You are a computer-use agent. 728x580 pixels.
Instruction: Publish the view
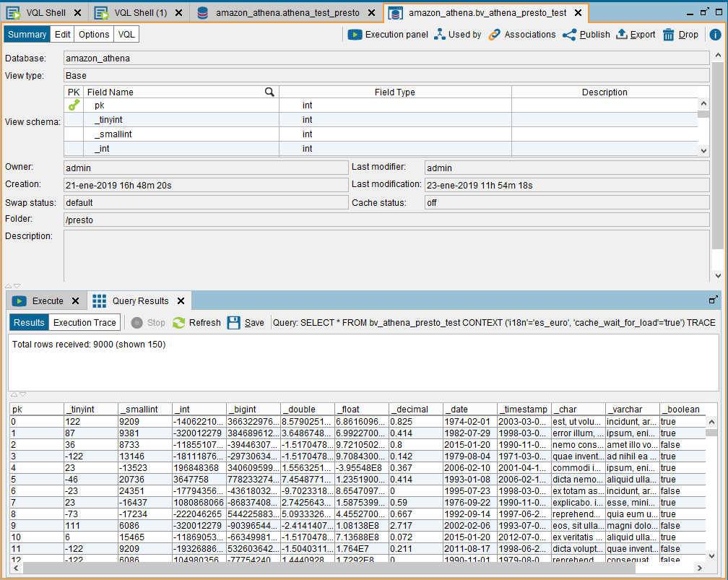point(586,35)
